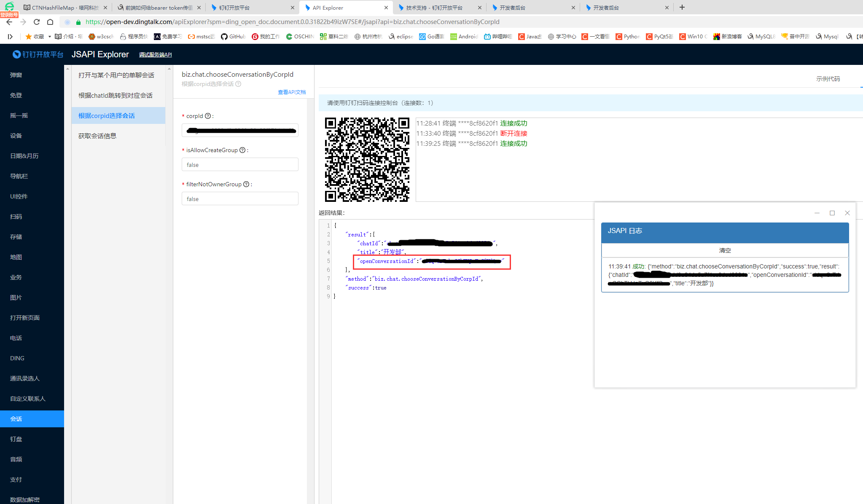Select 地图 in the left sidebar
The height and width of the screenshot is (504, 863).
pyautogui.click(x=32, y=257)
